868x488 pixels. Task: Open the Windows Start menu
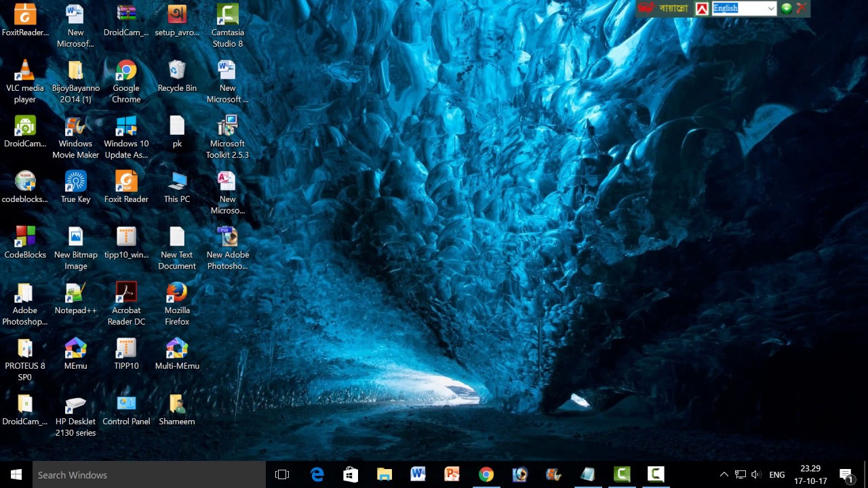[16, 474]
